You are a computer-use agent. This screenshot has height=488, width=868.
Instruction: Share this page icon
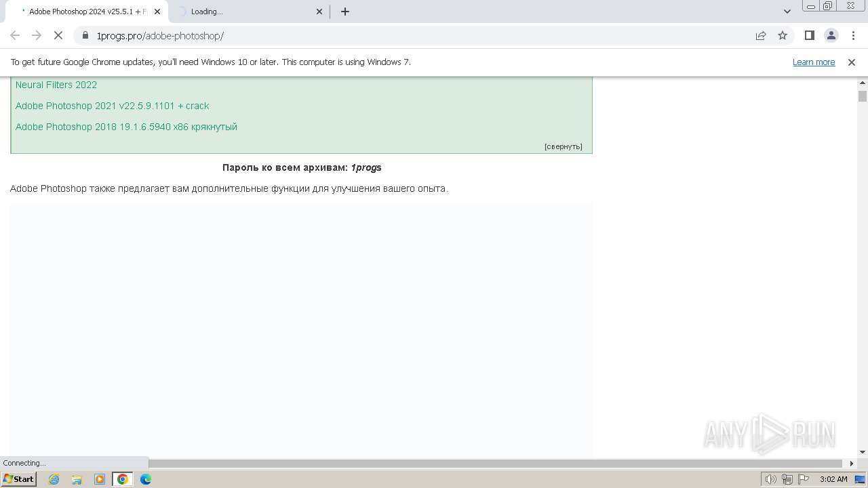(x=761, y=35)
